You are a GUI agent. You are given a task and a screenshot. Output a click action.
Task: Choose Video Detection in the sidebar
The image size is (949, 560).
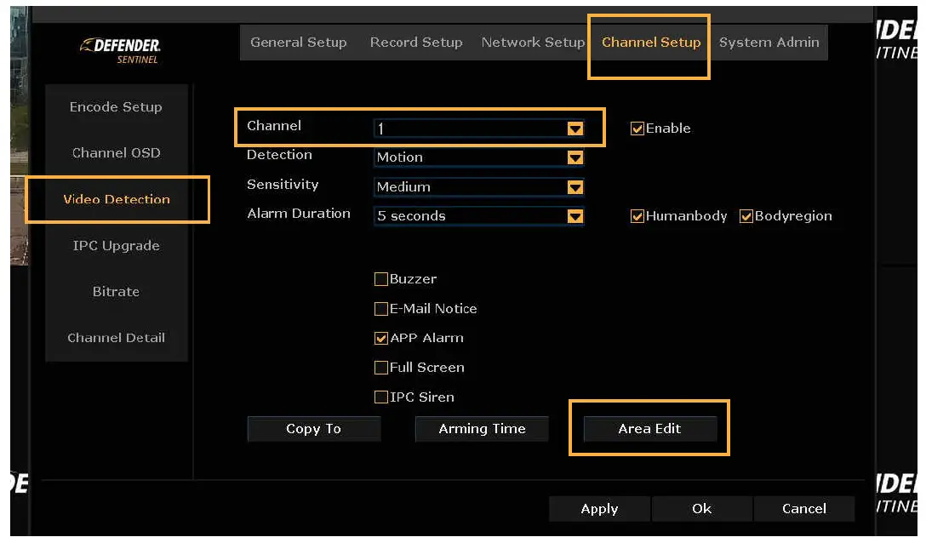[x=117, y=199]
